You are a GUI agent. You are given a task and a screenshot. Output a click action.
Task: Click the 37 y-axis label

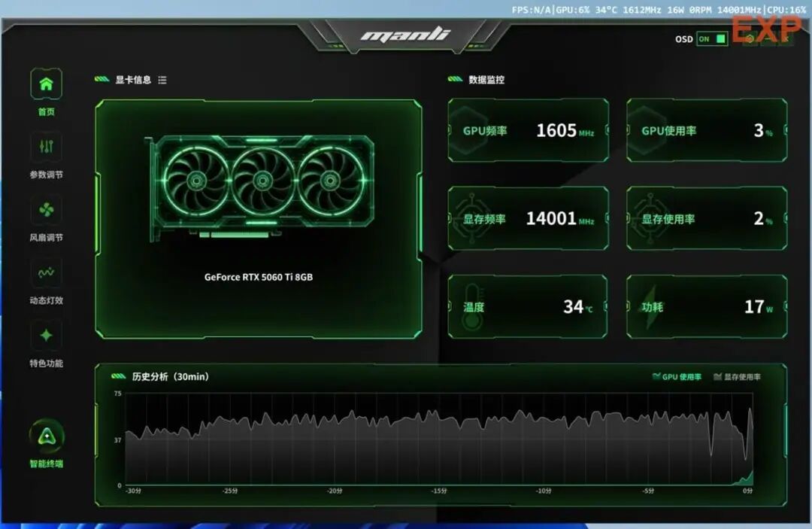click(x=117, y=440)
